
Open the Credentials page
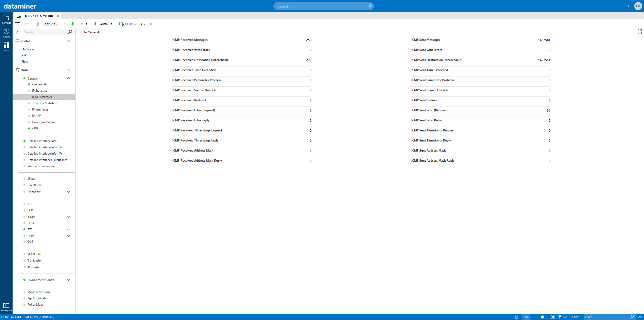(x=39, y=84)
